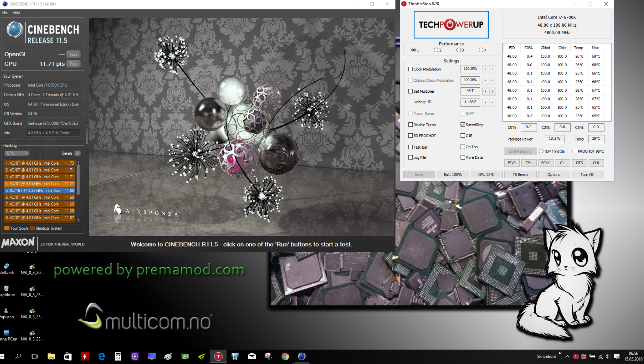This screenshot has height=364, width=644.
Task: Open the CPU ranking dropdown in Cinebench
Action: tap(16, 153)
